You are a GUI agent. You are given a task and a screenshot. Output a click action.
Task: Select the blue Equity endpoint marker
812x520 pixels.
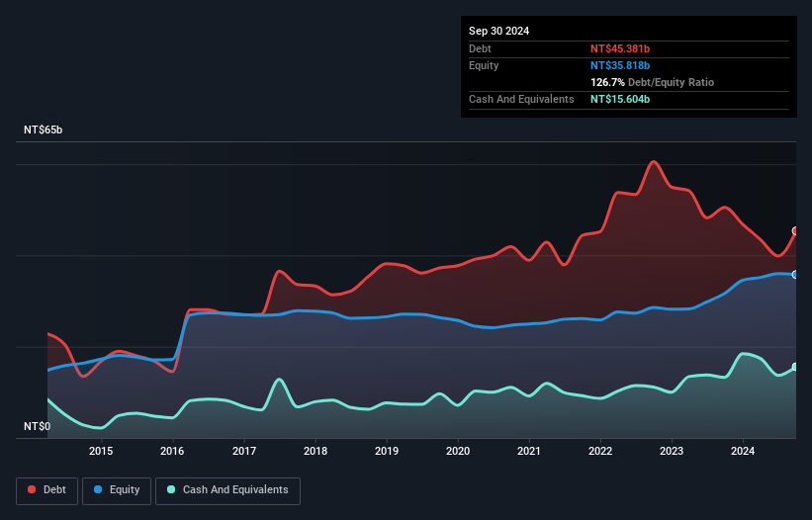795,274
